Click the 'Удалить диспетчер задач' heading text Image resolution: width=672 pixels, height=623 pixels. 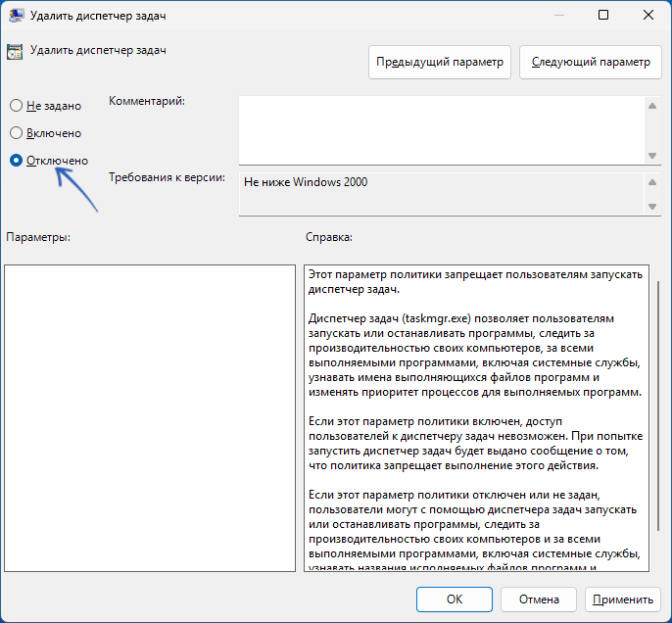point(98,50)
